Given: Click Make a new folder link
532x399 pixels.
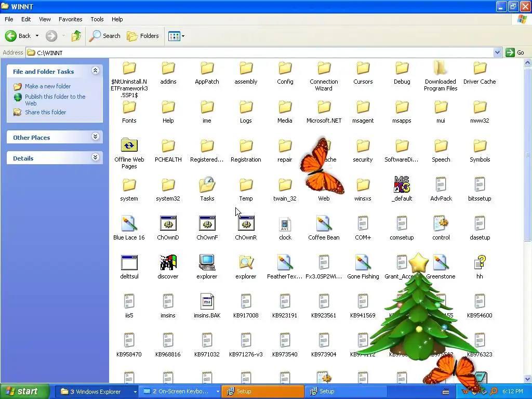Looking at the screenshot, I should (47, 86).
